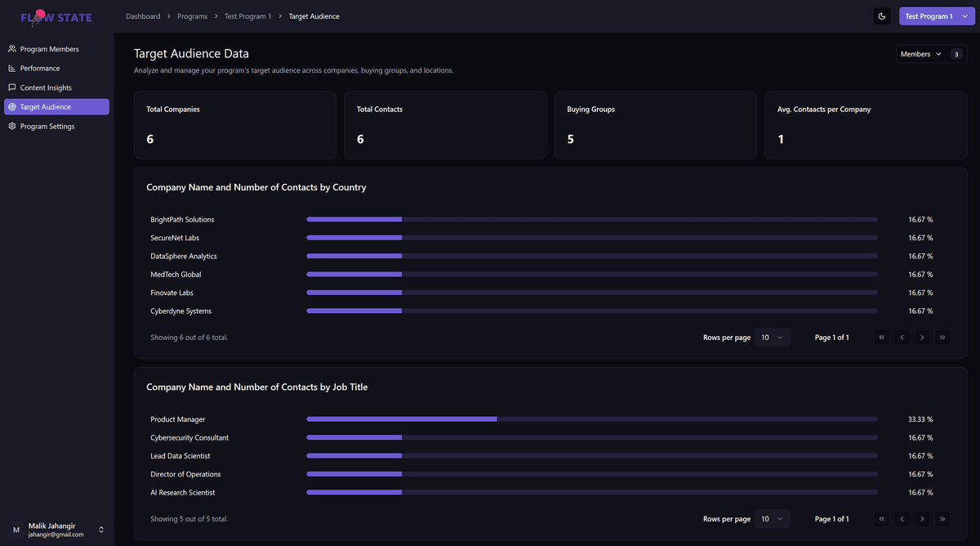This screenshot has width=980, height=546.
Task: Go to previous page in Job Title table
Action: pyautogui.click(x=902, y=519)
